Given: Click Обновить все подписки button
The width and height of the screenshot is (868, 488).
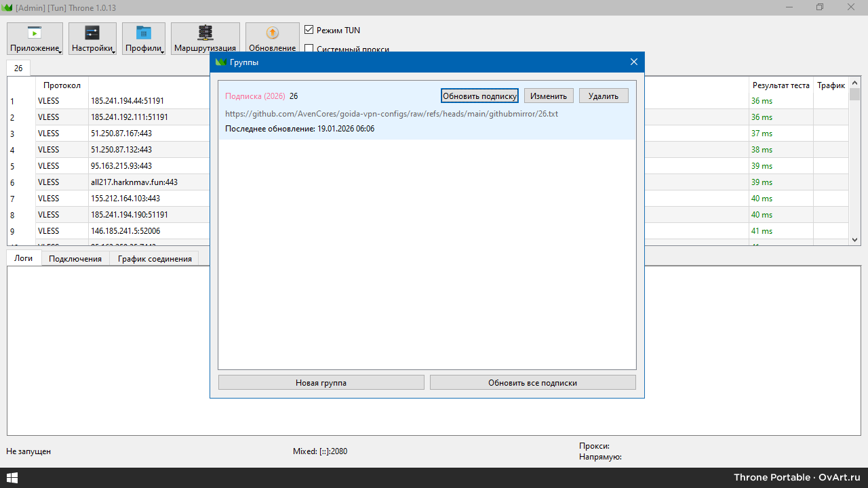Looking at the screenshot, I should (532, 383).
